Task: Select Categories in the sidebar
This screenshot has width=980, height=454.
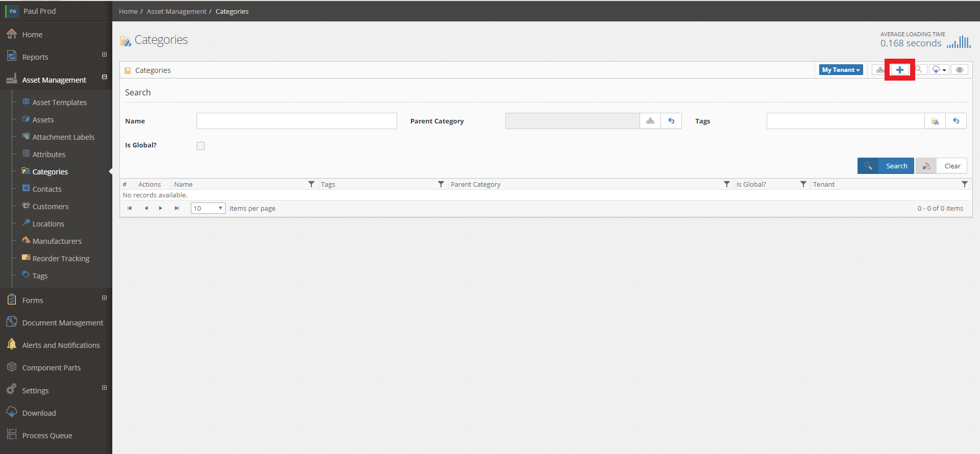Action: (50, 172)
